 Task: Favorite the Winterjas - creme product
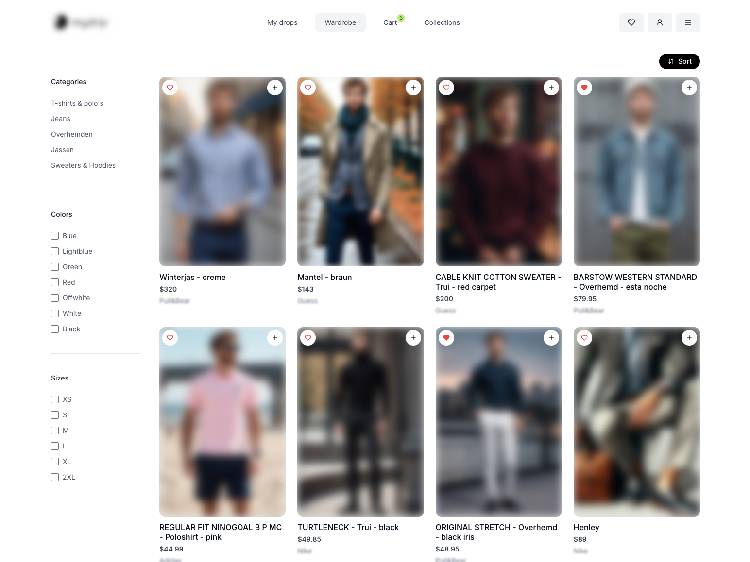coord(170,88)
